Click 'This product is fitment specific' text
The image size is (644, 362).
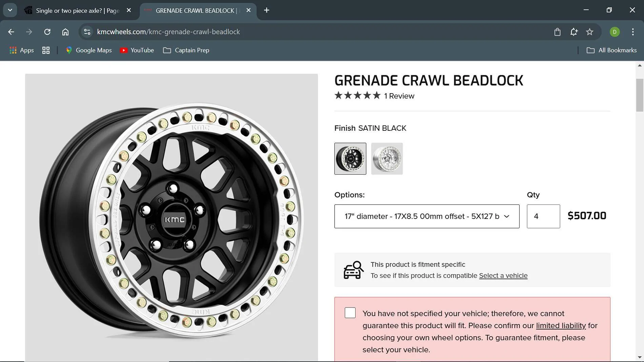418,264
